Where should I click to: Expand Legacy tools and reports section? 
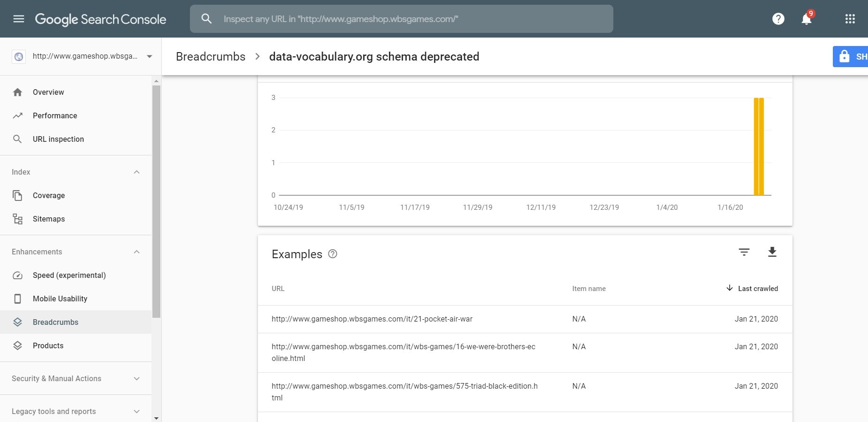coord(136,411)
